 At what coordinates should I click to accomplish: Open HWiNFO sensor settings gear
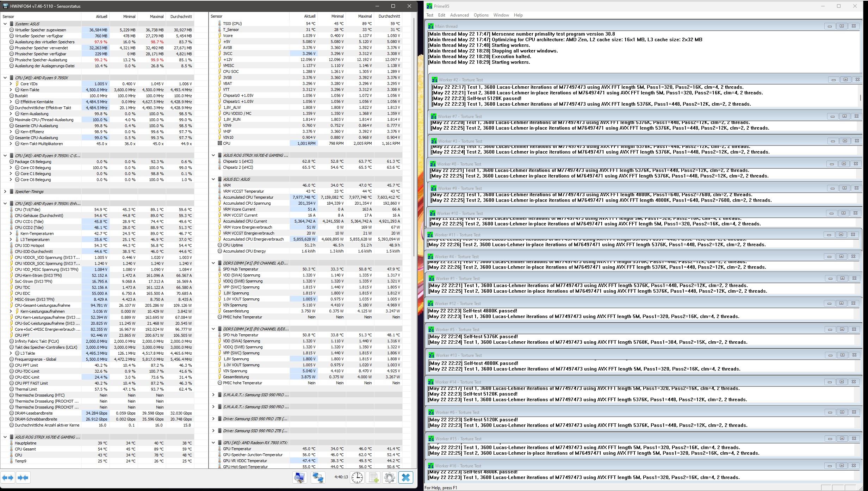coord(389,478)
